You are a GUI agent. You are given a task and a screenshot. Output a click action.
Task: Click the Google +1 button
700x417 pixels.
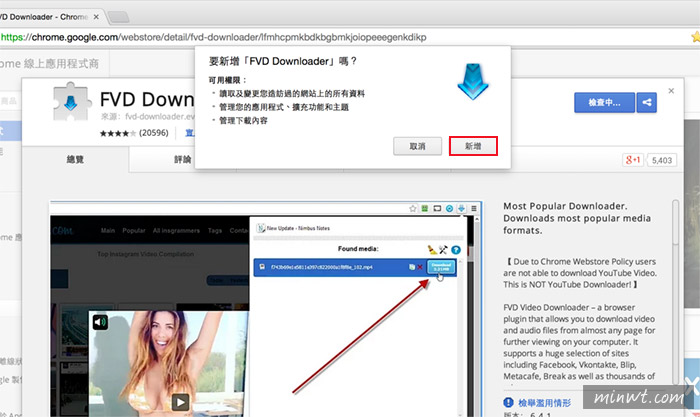click(x=633, y=160)
